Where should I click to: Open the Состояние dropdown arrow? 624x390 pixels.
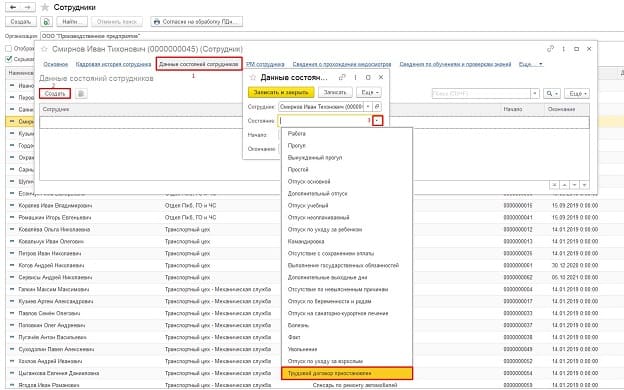(x=378, y=121)
